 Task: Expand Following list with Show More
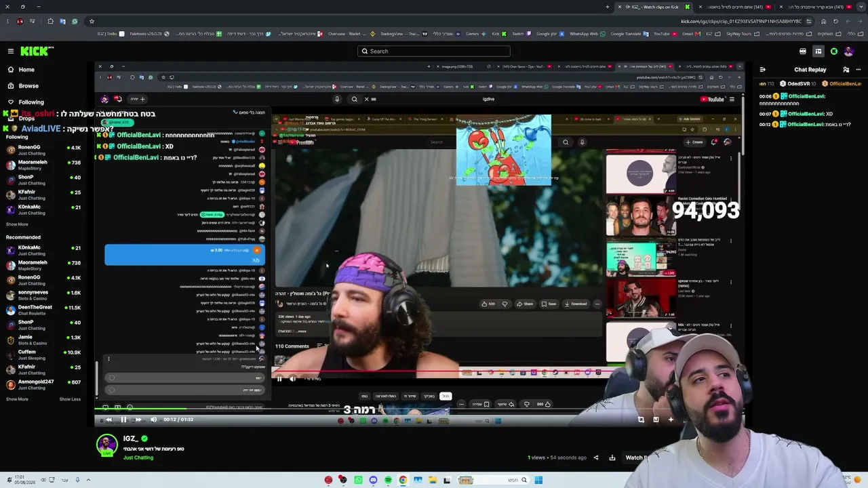[17, 224]
